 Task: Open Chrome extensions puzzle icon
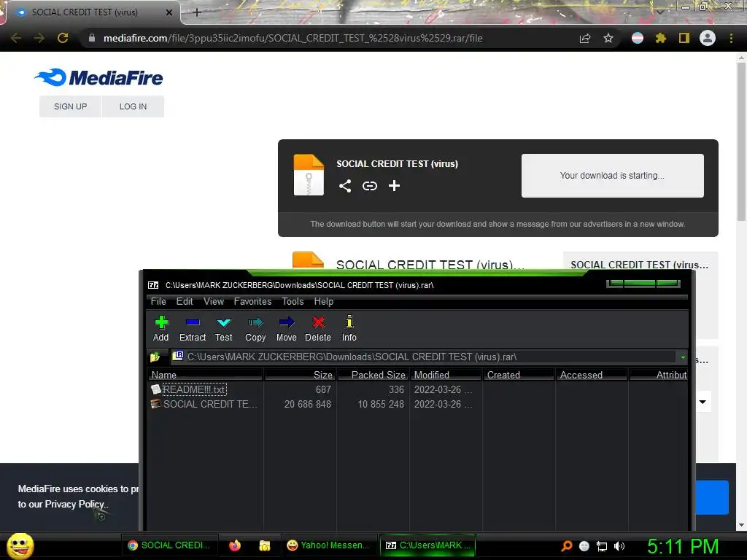660,38
